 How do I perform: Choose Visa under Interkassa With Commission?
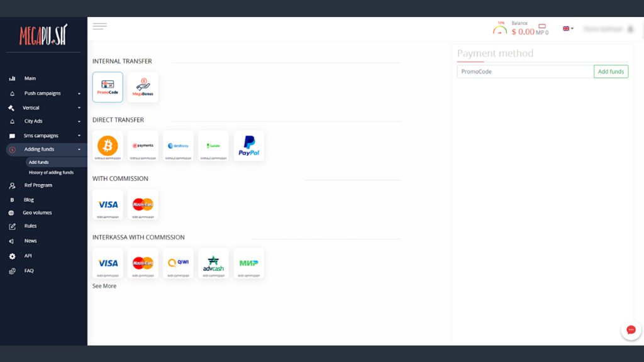(x=108, y=263)
